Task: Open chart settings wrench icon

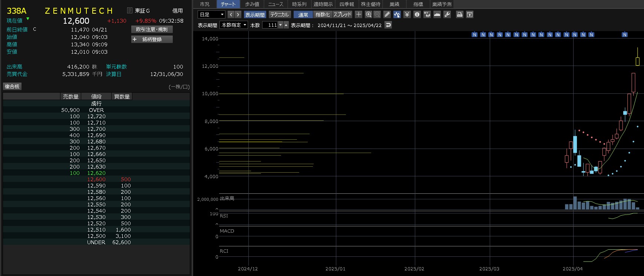Action: [x=447, y=14]
